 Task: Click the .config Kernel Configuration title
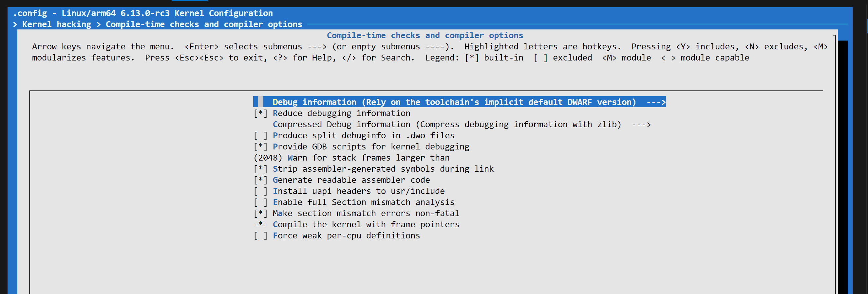142,13
